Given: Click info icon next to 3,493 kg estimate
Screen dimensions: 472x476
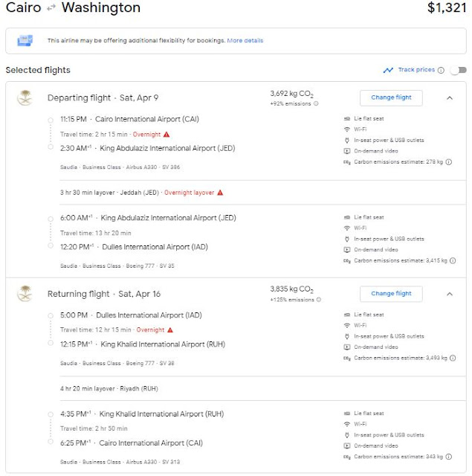Looking at the screenshot, I should point(453,358).
